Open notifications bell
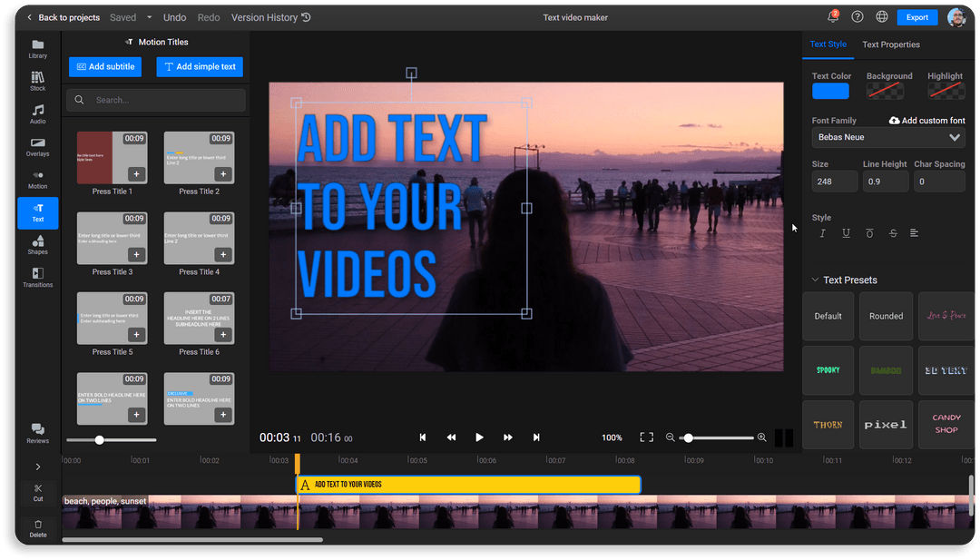This screenshot has width=980, height=560. [x=833, y=17]
